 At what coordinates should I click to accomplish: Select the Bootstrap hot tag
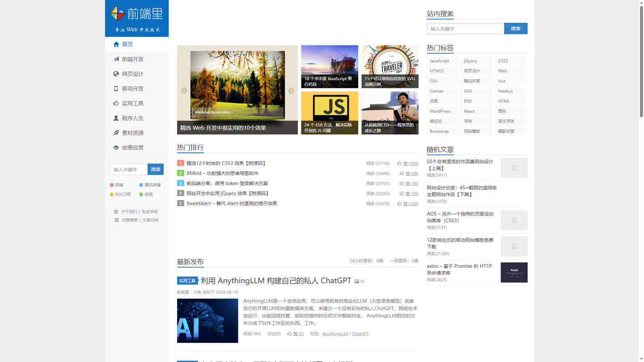(x=443, y=131)
